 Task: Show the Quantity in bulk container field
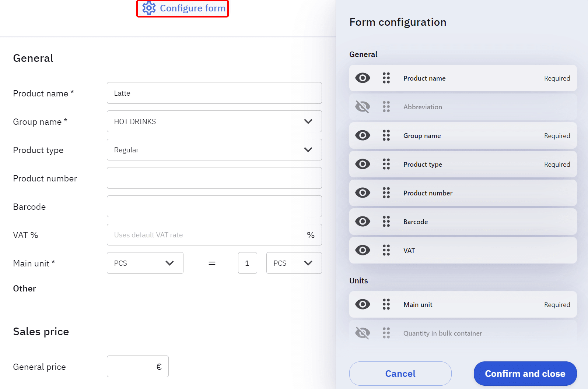[x=363, y=333]
